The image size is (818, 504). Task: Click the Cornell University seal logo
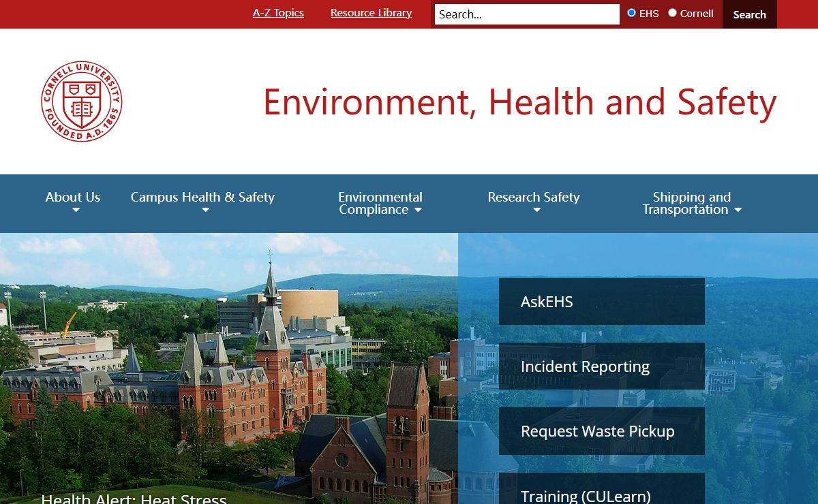coord(82,101)
